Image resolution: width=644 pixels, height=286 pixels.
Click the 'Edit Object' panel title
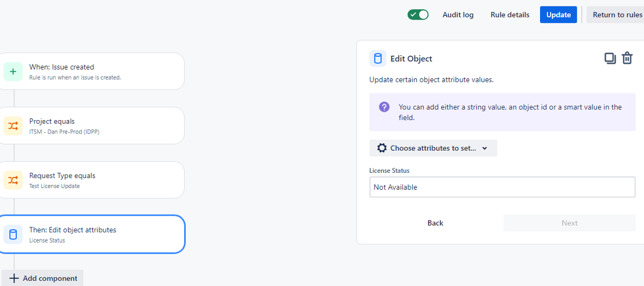click(411, 59)
